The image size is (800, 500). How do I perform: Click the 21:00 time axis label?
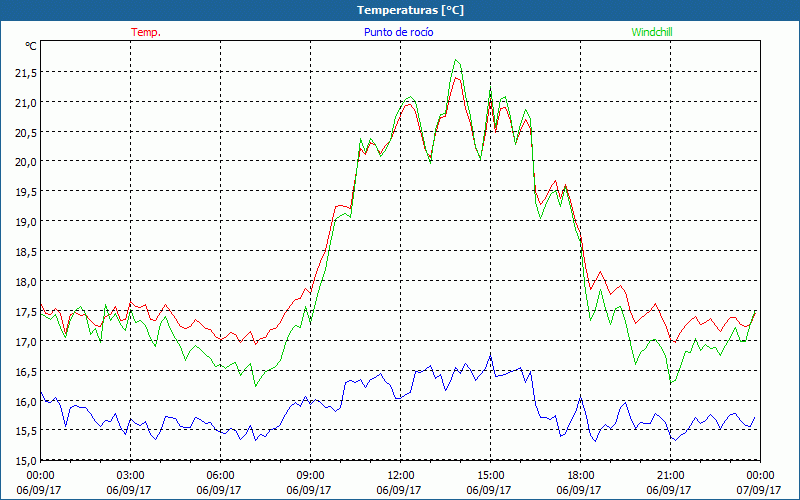(670, 475)
